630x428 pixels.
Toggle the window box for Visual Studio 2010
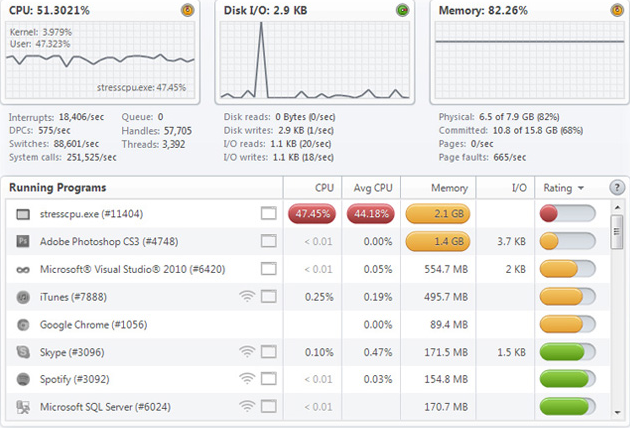pyautogui.click(x=268, y=268)
